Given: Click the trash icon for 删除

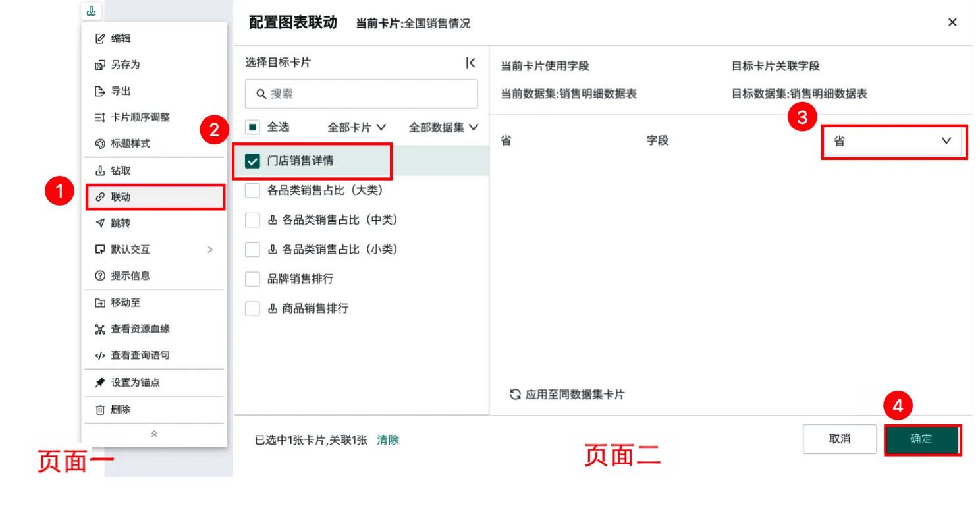Looking at the screenshot, I should click(x=100, y=409).
